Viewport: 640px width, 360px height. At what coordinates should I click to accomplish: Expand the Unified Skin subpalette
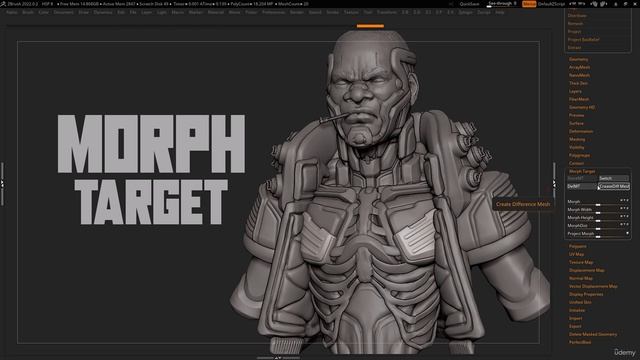tap(580, 302)
